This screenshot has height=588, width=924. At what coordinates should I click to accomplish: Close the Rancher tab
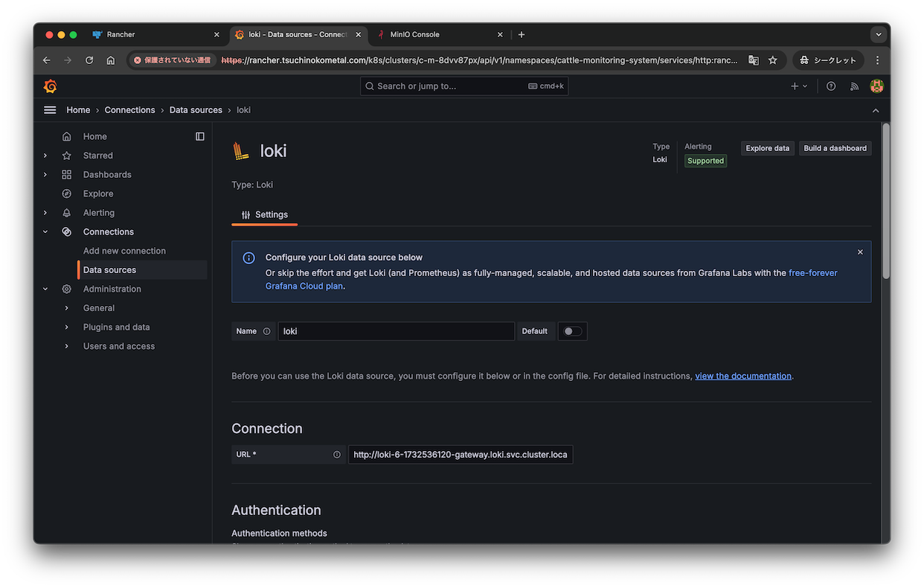pyautogui.click(x=216, y=34)
